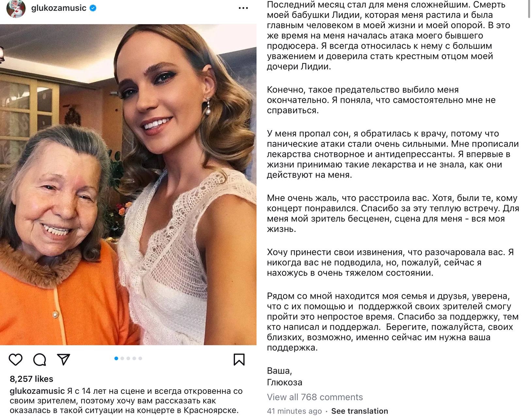Image resolution: width=532 pixels, height=418 pixels.
Task: Open the glukozamusic username in header
Action: pos(59,8)
